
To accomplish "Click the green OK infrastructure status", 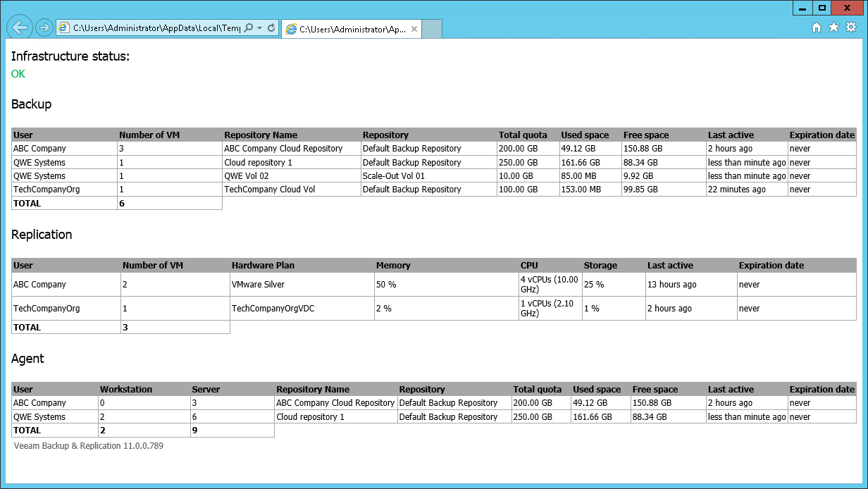I will [x=18, y=74].
